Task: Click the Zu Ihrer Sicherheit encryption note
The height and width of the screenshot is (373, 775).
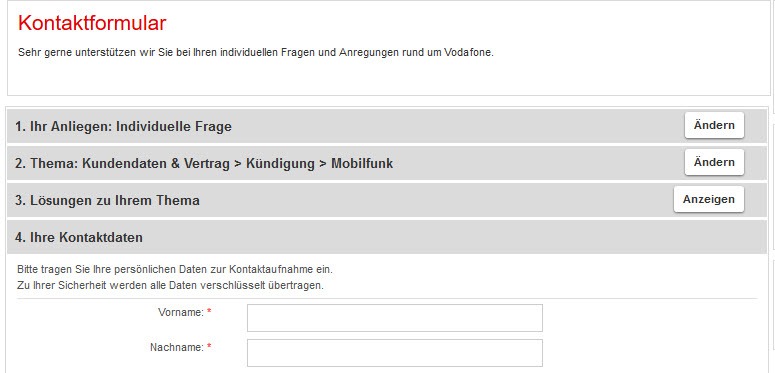Action: [x=170, y=286]
